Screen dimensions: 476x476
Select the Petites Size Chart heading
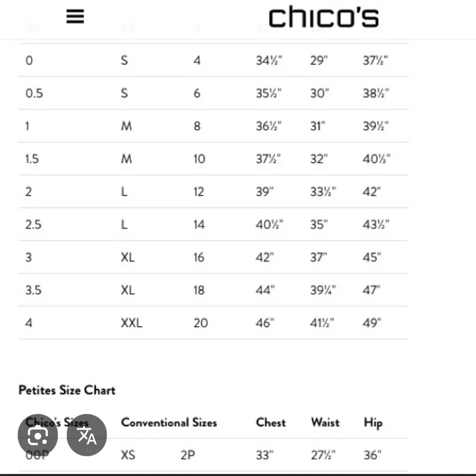coord(67,390)
